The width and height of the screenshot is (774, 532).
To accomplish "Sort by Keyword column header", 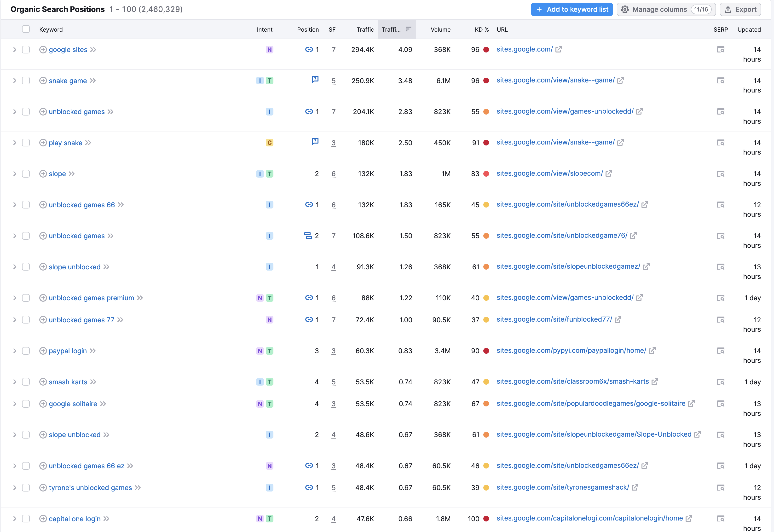I will point(51,29).
